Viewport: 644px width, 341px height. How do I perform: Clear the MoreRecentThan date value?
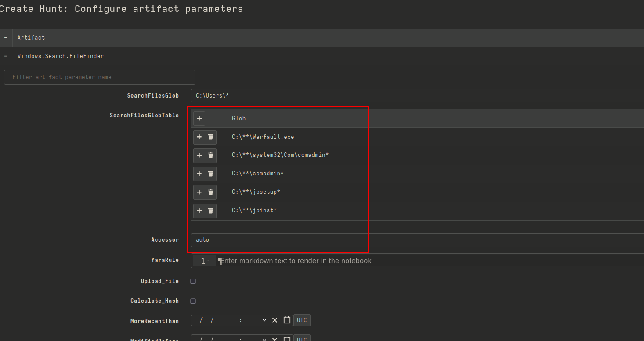pyautogui.click(x=275, y=320)
